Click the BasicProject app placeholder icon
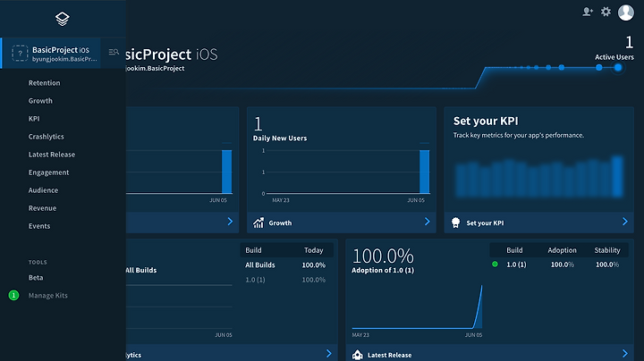Image resolution: width=644 pixels, height=361 pixels. [x=20, y=54]
